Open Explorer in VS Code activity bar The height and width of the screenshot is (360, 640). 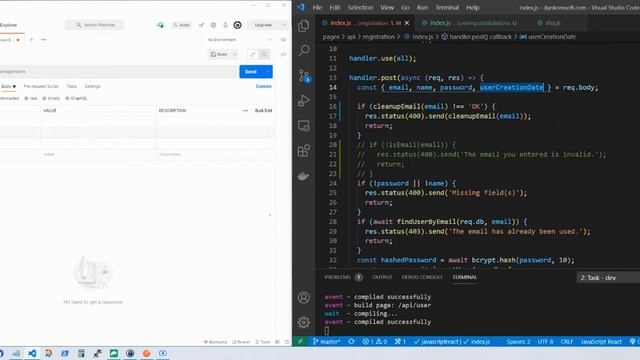(303, 26)
